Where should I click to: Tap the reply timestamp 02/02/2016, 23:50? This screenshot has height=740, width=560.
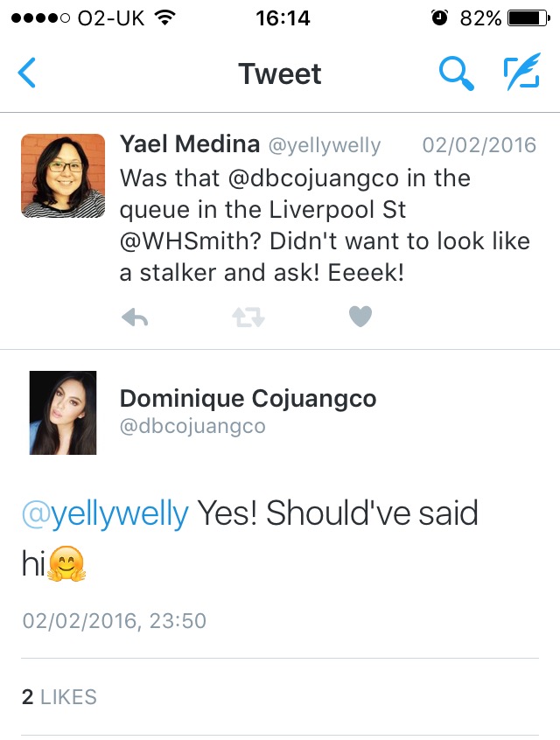(112, 620)
